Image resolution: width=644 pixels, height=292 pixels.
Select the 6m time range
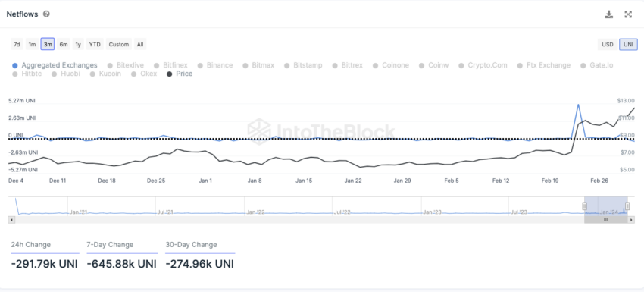pyautogui.click(x=63, y=44)
